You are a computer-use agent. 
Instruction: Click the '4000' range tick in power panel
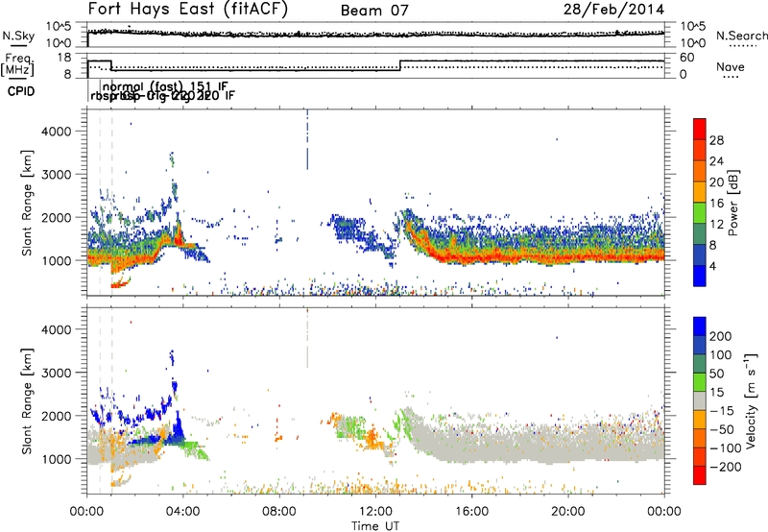56,132
